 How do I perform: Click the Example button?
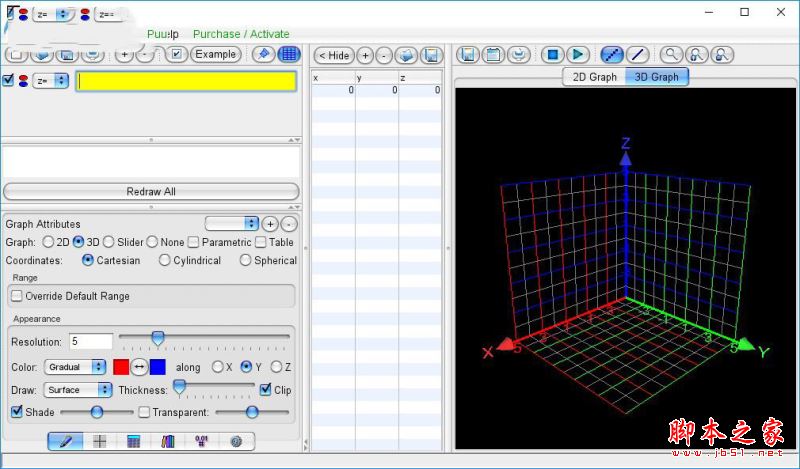215,54
